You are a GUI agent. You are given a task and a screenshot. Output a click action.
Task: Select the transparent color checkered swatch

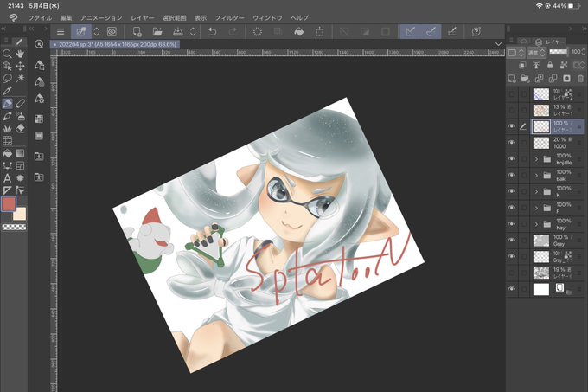click(14, 227)
